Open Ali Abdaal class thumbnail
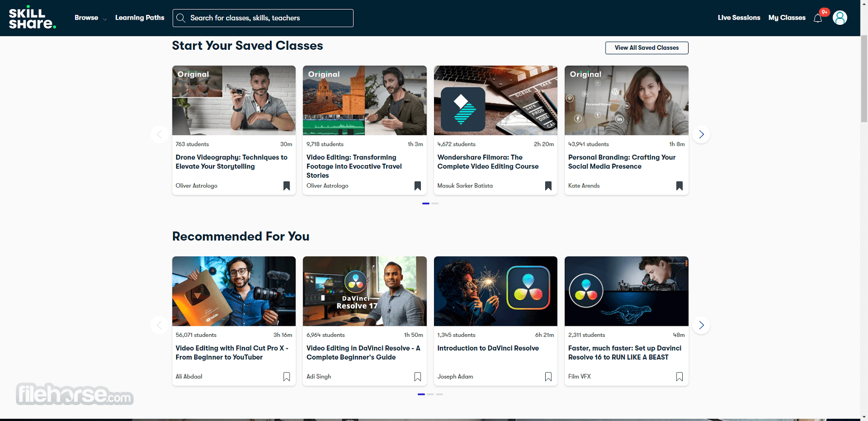This screenshot has height=421, width=868. pyautogui.click(x=234, y=291)
